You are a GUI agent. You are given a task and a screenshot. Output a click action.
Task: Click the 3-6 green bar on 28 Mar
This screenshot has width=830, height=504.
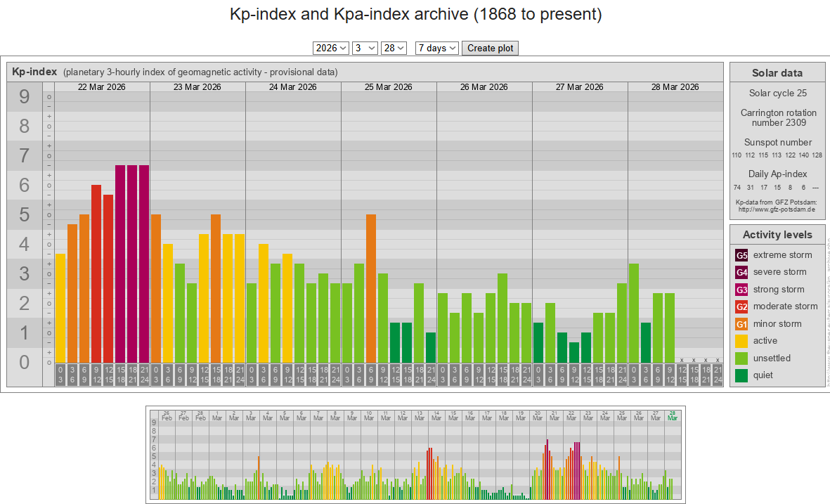click(x=646, y=342)
